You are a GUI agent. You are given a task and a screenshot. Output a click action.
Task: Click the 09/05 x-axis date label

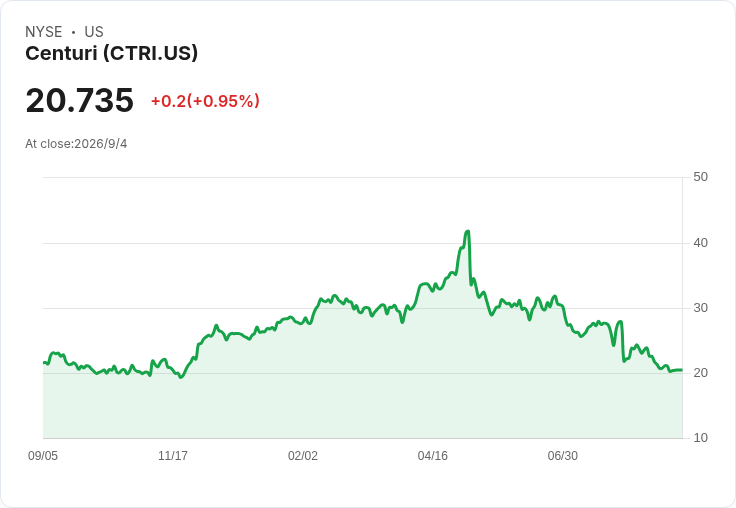(43, 455)
